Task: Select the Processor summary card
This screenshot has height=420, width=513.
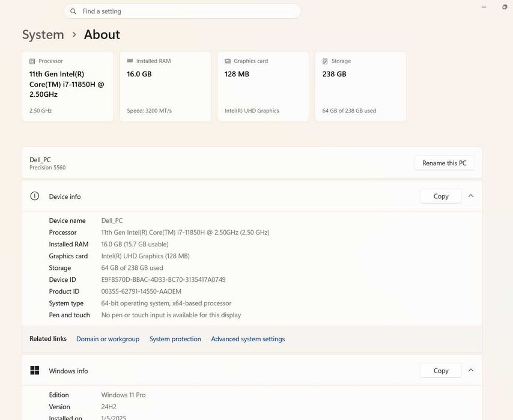Action: tap(68, 87)
